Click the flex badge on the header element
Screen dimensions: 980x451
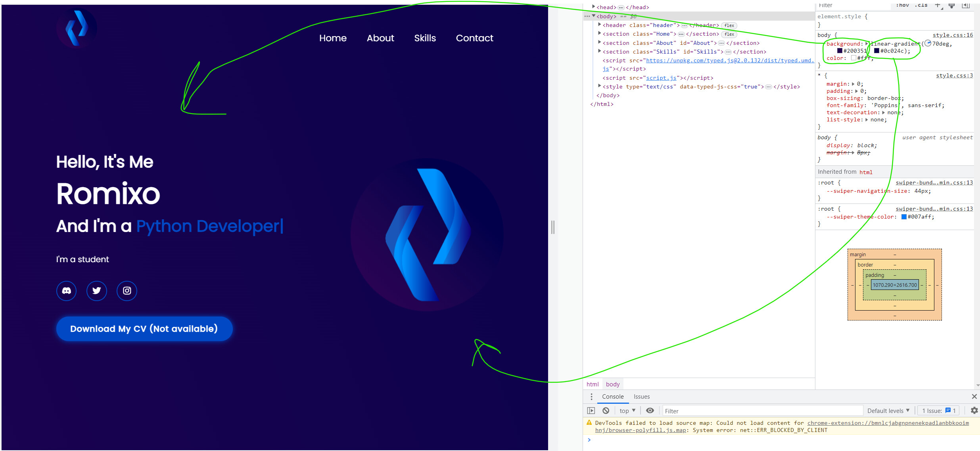[x=729, y=25]
